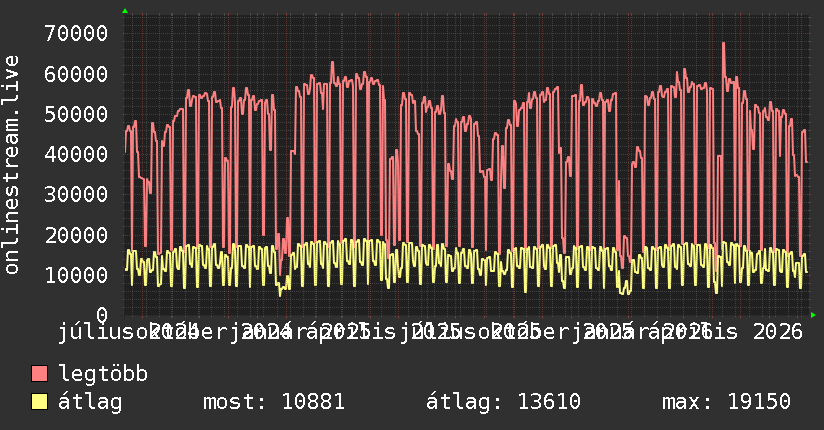This screenshot has width=824, height=430.
Task: Click the green arrow ending the X axis
Action: click(813, 315)
